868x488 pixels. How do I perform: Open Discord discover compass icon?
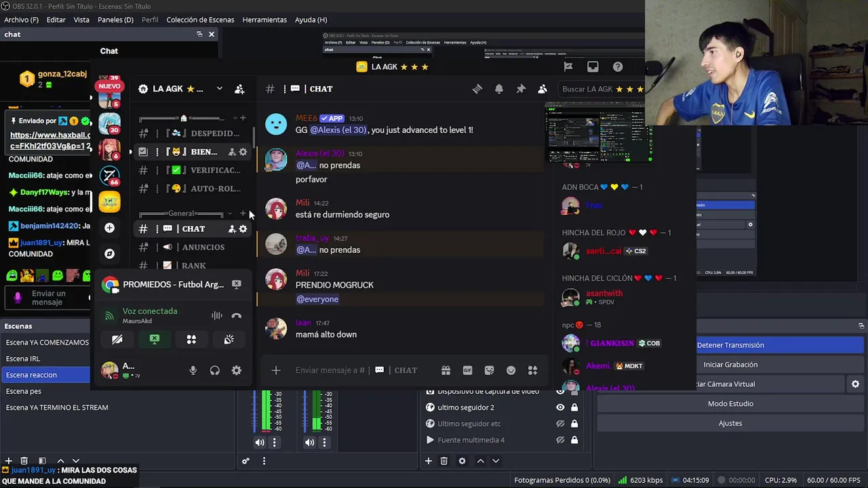[109, 253]
